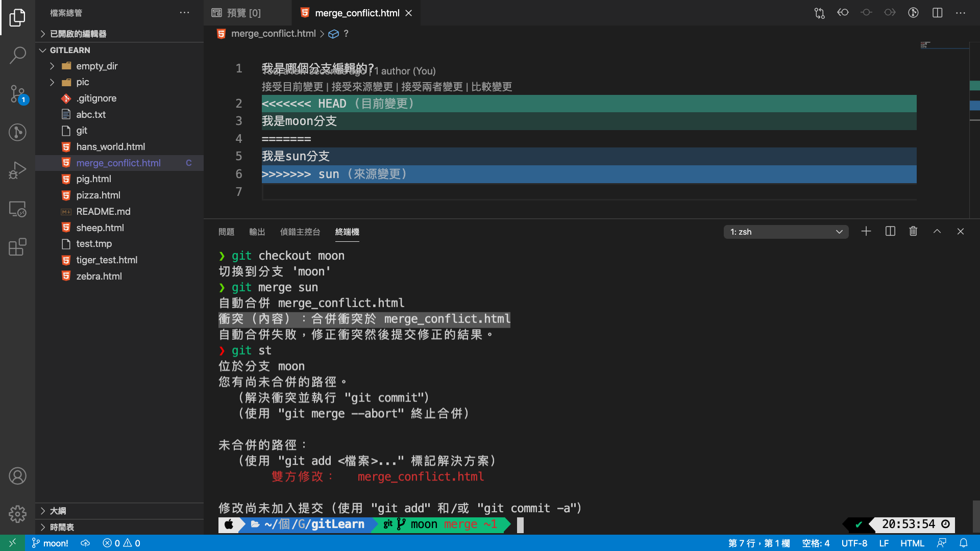This screenshot has height=551, width=980.
Task: Click 接受來源變更 to accept incoming change
Action: tap(362, 87)
